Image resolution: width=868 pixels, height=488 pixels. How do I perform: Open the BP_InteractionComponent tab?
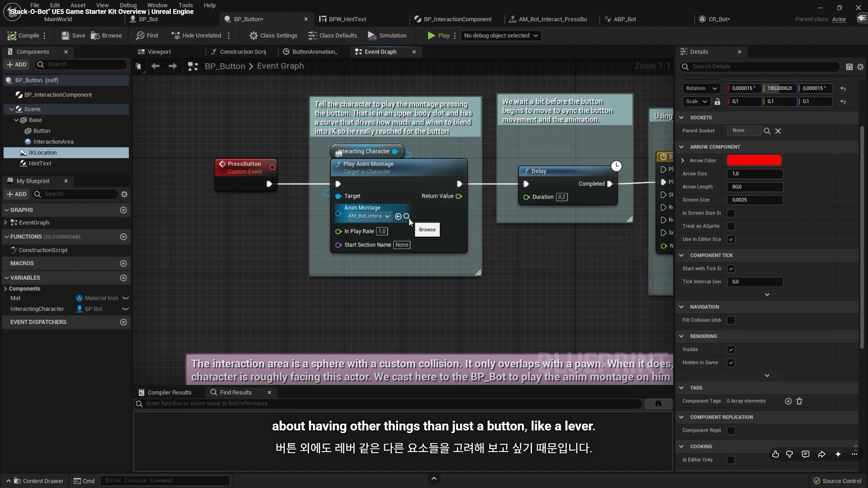(x=453, y=19)
